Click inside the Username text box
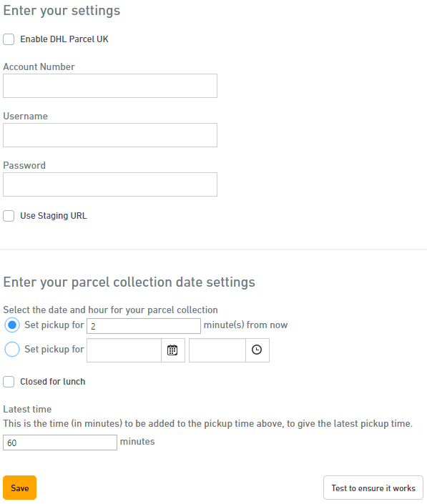 [x=110, y=135]
